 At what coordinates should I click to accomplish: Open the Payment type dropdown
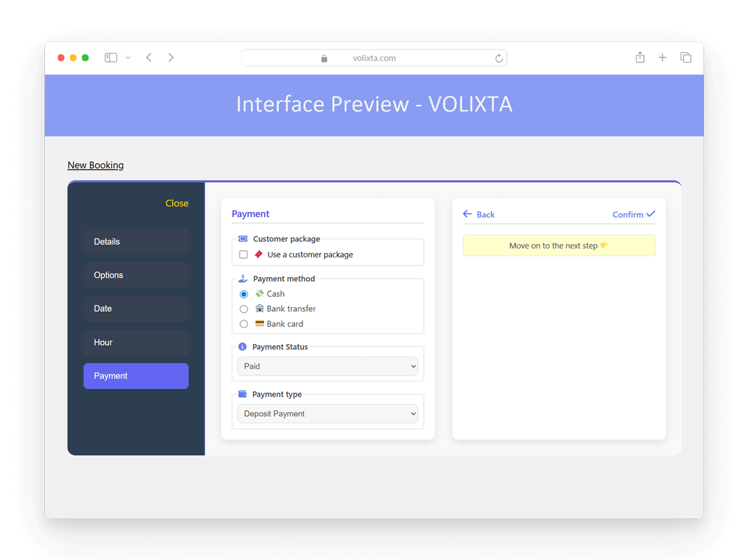pyautogui.click(x=328, y=413)
